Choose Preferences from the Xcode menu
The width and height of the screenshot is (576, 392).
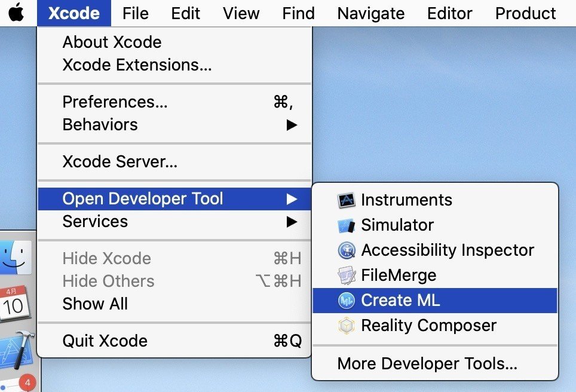pos(115,102)
